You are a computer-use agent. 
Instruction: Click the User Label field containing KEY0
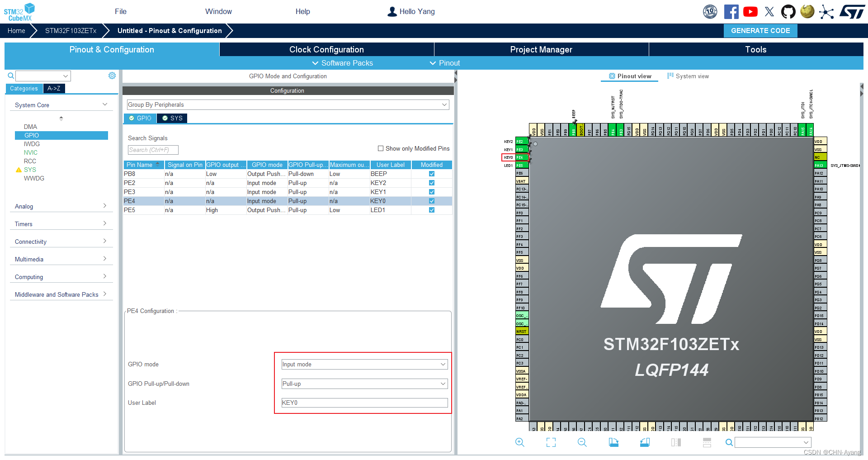pyautogui.click(x=364, y=403)
